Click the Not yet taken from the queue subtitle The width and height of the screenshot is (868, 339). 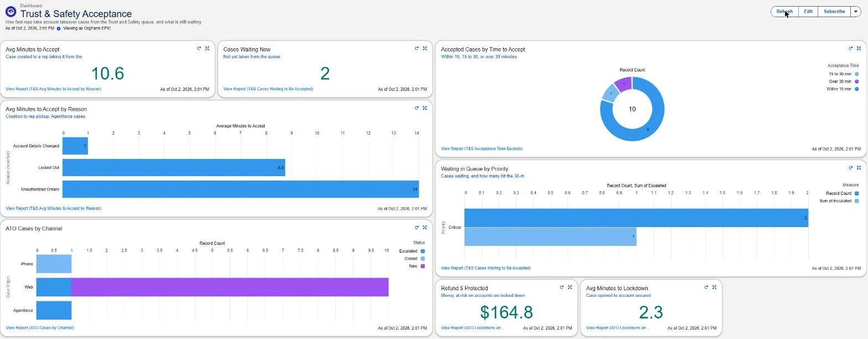(x=252, y=56)
